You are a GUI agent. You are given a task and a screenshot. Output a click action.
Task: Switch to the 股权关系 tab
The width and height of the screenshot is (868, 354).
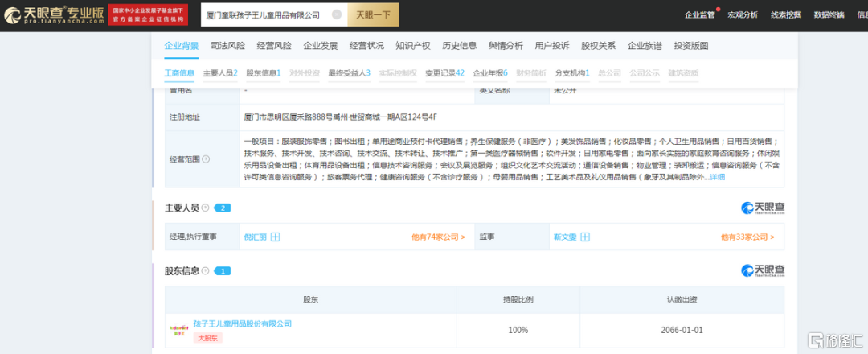599,46
